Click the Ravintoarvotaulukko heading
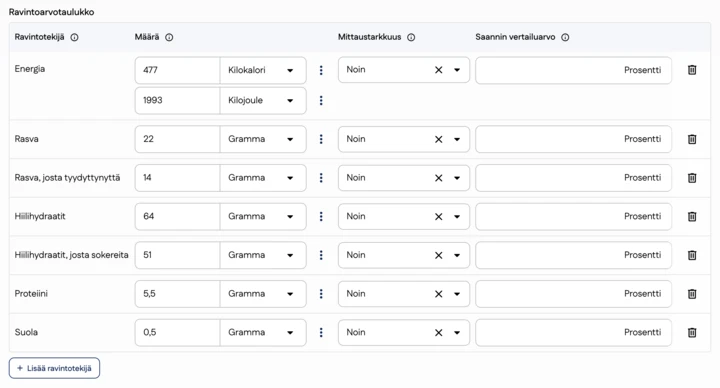This screenshot has height=388, width=720. pyautogui.click(x=51, y=12)
